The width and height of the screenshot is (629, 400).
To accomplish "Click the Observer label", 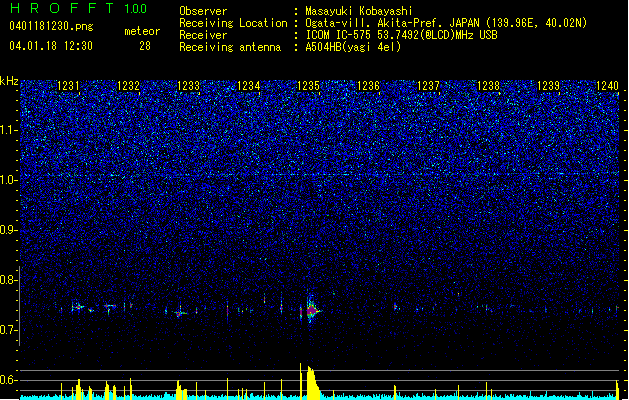I will coord(203,11).
